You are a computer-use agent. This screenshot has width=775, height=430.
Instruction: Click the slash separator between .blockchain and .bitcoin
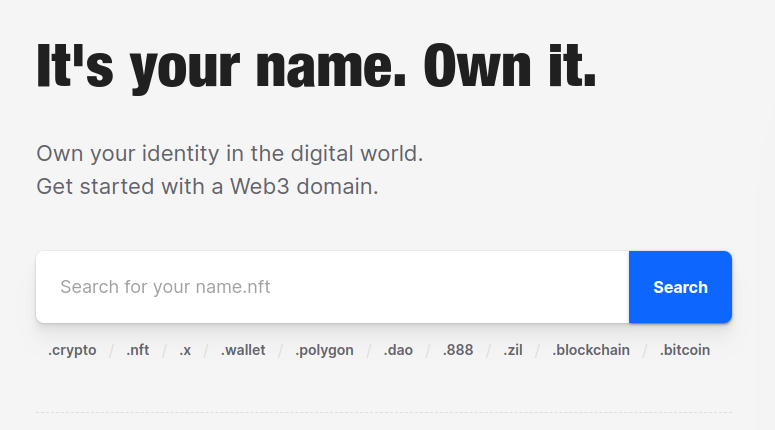[x=645, y=350]
